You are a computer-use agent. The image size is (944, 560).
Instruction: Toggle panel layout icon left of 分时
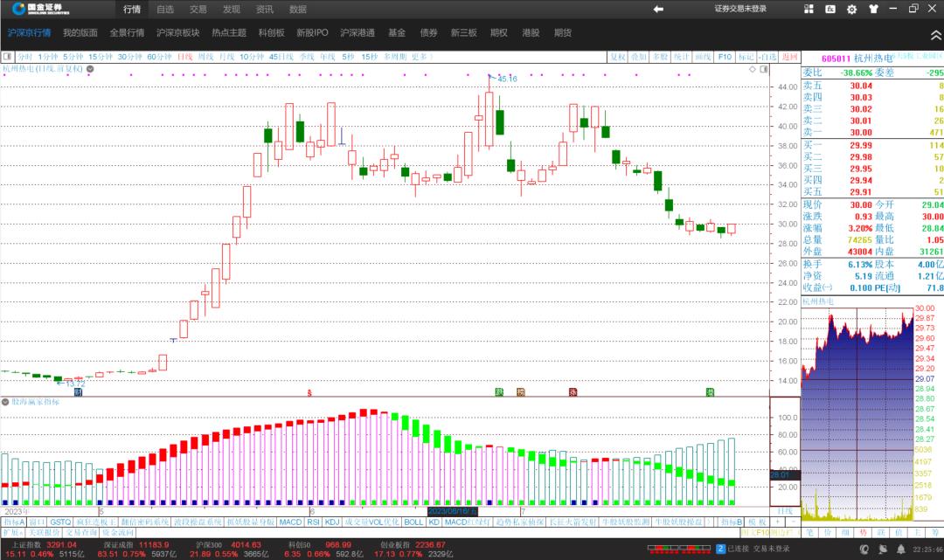tap(8, 57)
